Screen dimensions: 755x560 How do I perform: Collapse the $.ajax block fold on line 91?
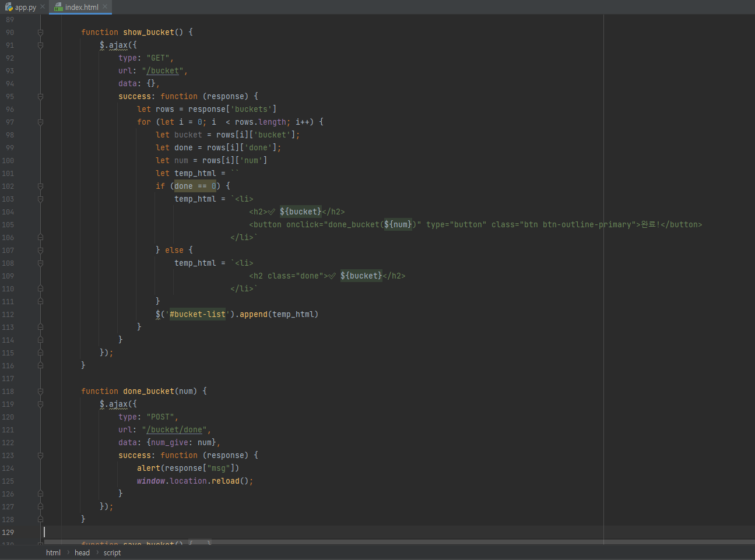click(x=40, y=45)
